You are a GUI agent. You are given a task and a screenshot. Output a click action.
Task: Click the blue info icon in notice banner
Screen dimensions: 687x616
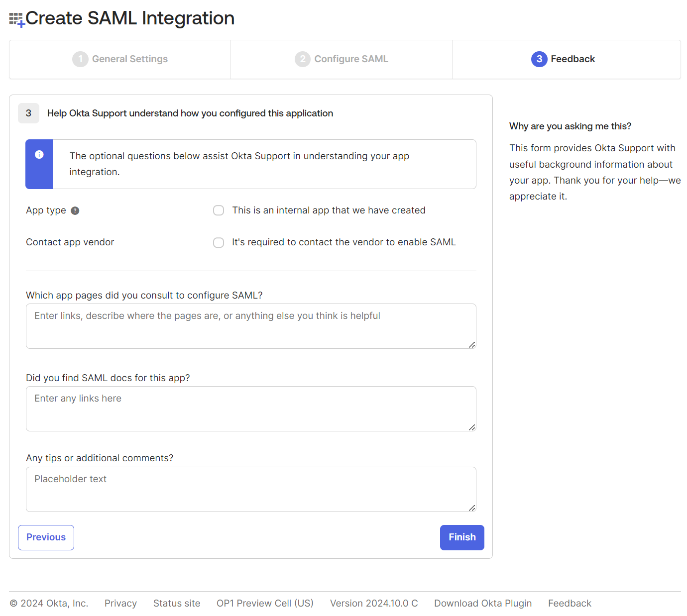tap(39, 155)
